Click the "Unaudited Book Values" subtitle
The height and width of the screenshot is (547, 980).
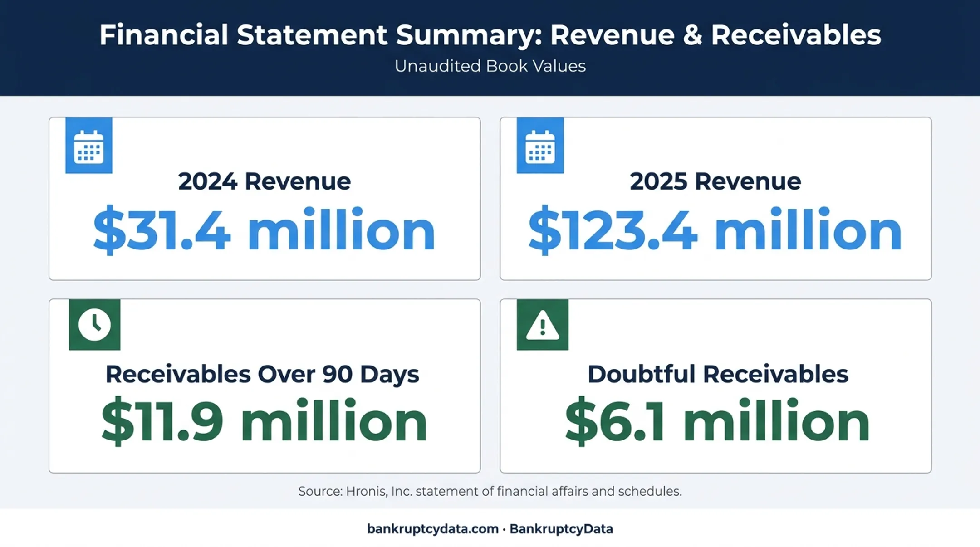(490, 66)
